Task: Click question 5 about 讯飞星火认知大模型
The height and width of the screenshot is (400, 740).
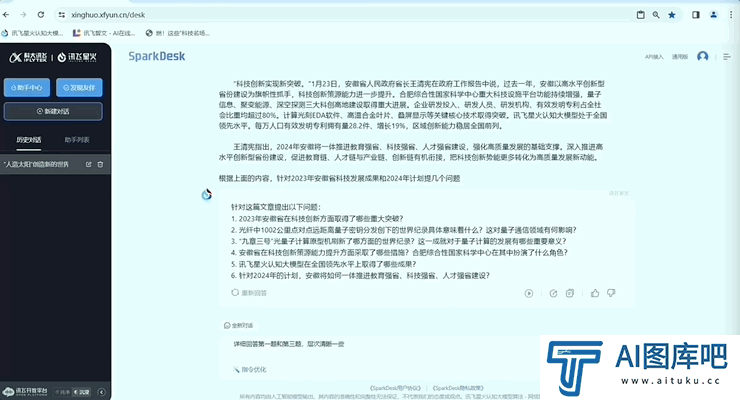Action: [x=324, y=264]
